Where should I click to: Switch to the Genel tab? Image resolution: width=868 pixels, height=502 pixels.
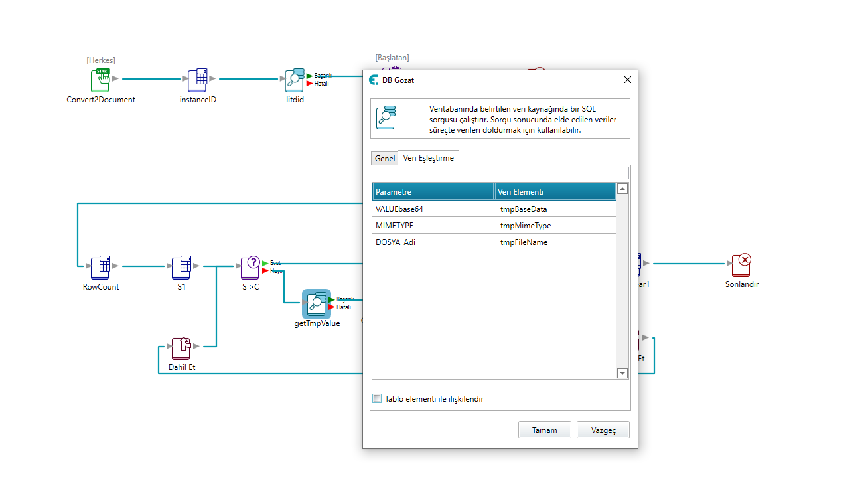coord(384,159)
